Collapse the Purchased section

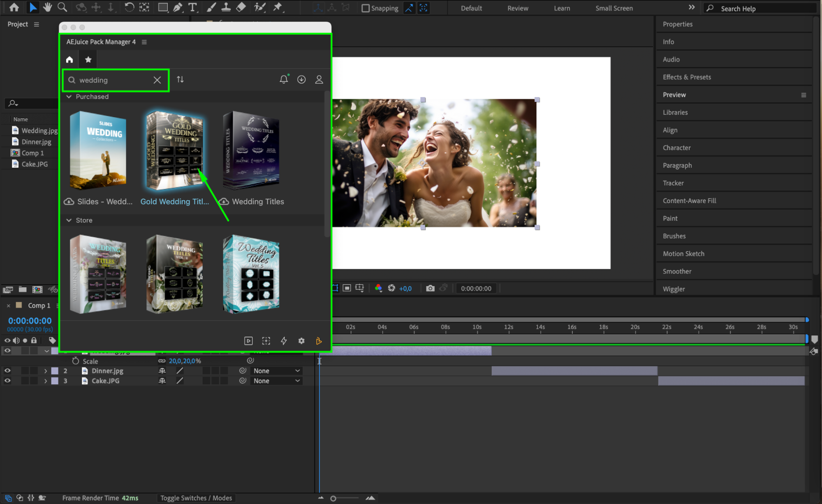point(69,97)
